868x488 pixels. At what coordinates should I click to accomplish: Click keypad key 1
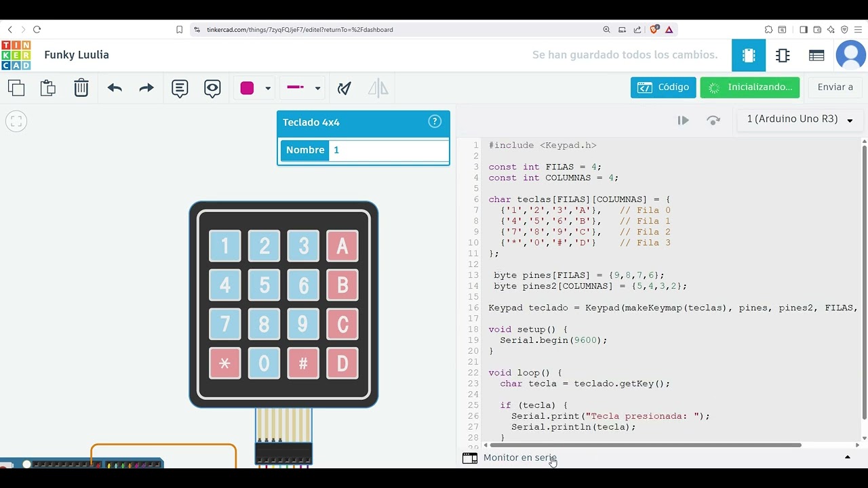[225, 246]
